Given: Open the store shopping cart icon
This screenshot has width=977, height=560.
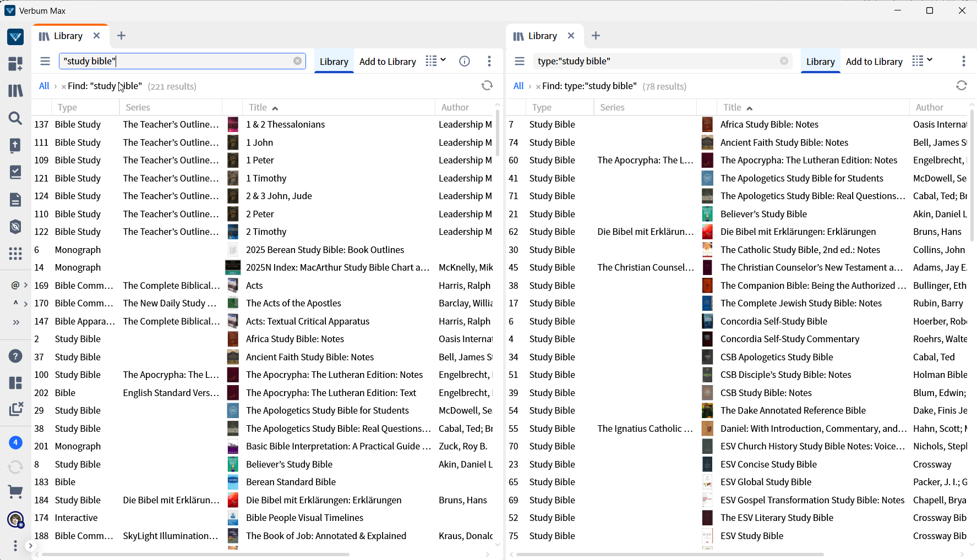Looking at the screenshot, I should (15, 492).
